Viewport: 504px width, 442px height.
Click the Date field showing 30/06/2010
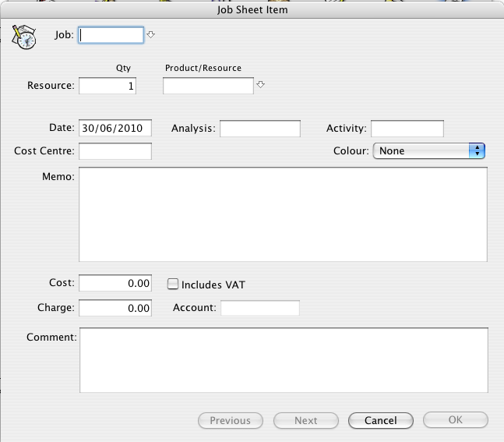pyautogui.click(x=115, y=128)
